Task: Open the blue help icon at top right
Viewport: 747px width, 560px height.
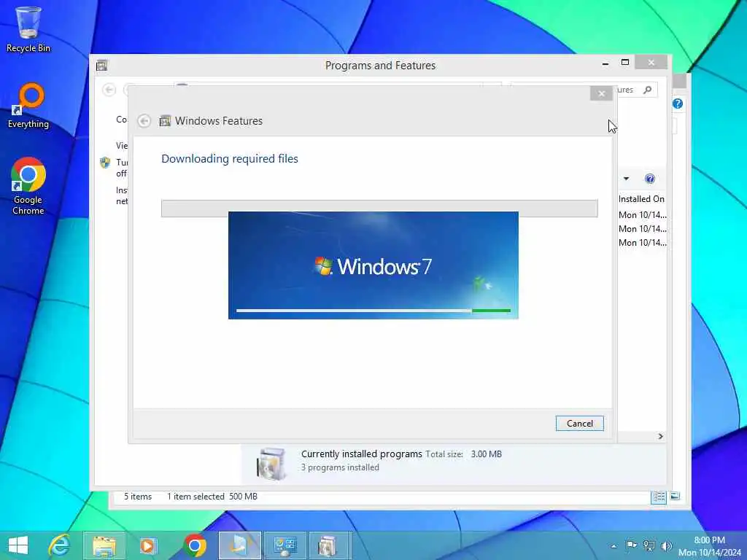Action: click(678, 104)
